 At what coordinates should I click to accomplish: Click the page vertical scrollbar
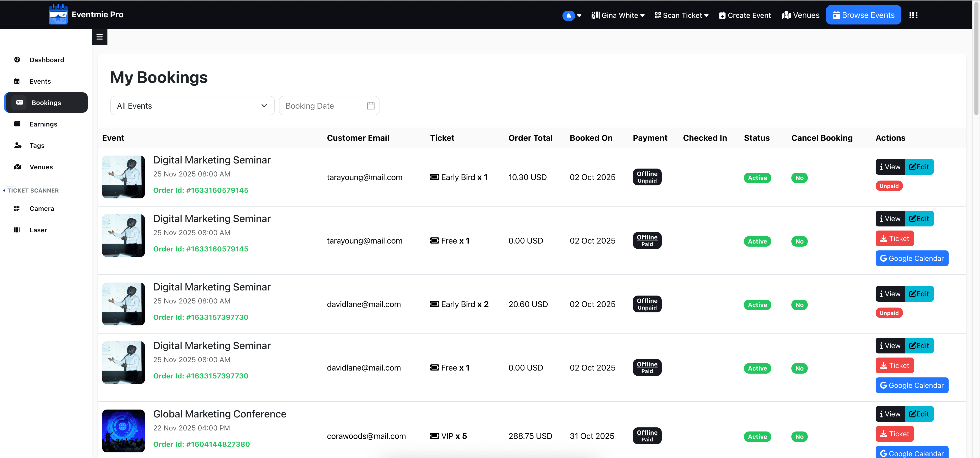[976, 57]
